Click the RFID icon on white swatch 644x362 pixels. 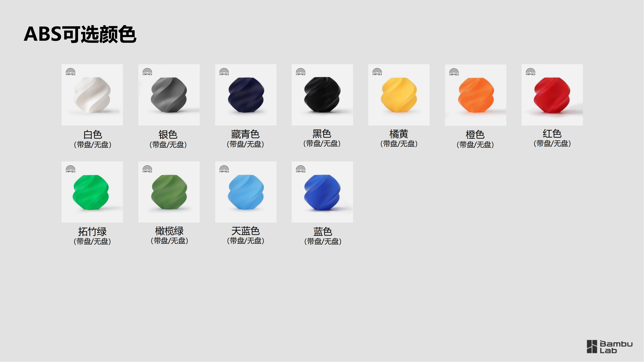71,72
